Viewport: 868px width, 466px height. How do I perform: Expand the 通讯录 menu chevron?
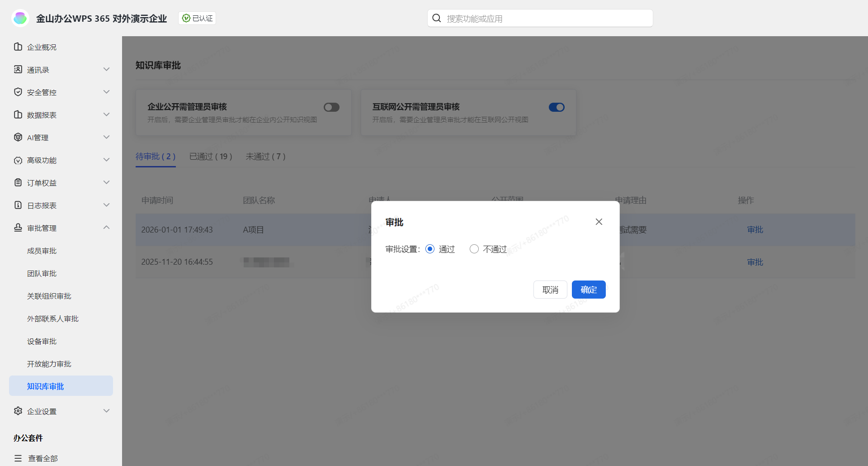tap(107, 69)
